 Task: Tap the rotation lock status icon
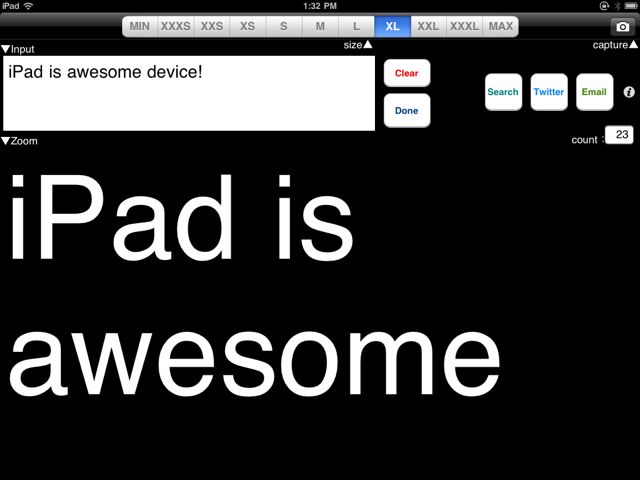click(604, 6)
